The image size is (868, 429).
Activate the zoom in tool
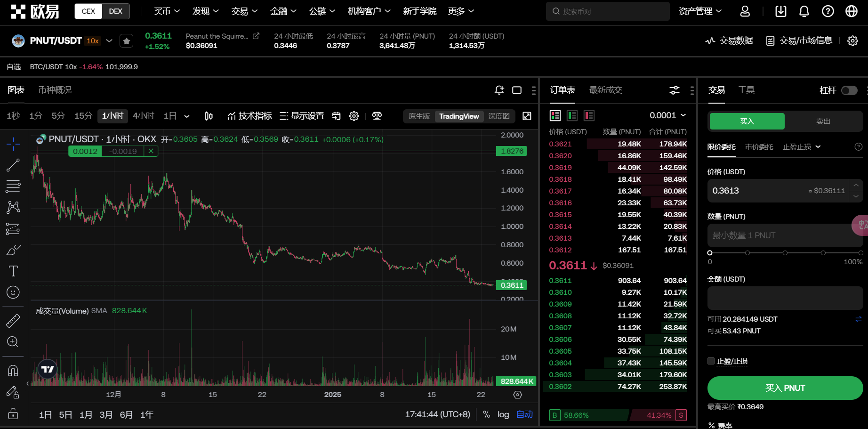[x=13, y=342]
